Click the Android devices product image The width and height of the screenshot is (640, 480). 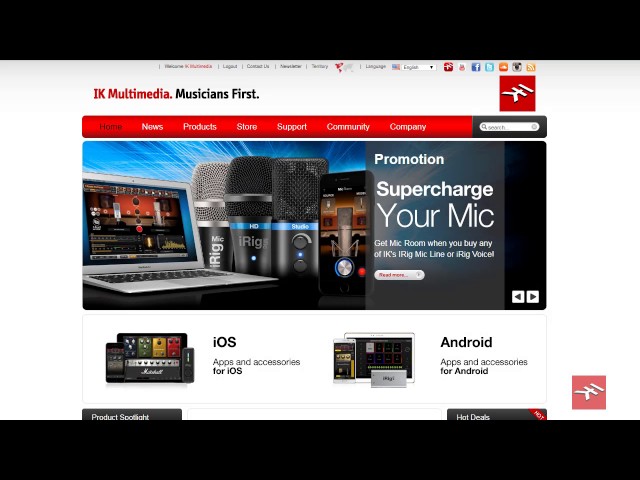click(374, 360)
